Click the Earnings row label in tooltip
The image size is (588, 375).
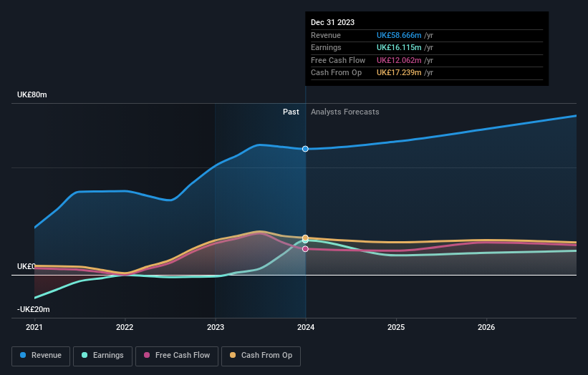326,47
